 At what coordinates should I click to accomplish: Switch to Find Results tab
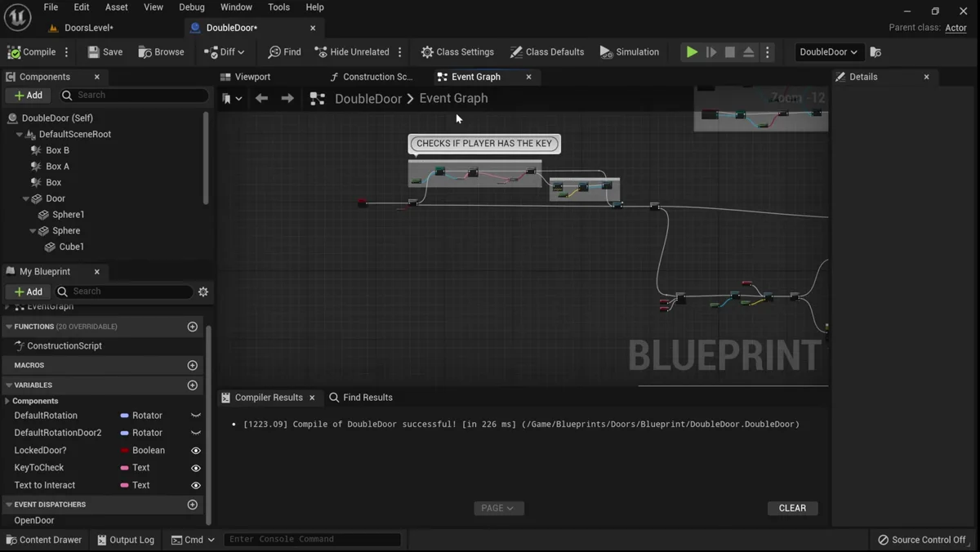coord(361,398)
